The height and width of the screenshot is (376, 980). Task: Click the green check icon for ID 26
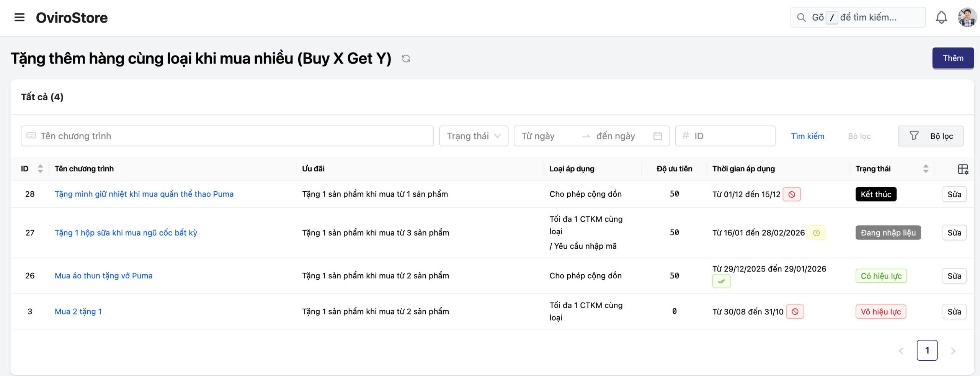tap(721, 282)
